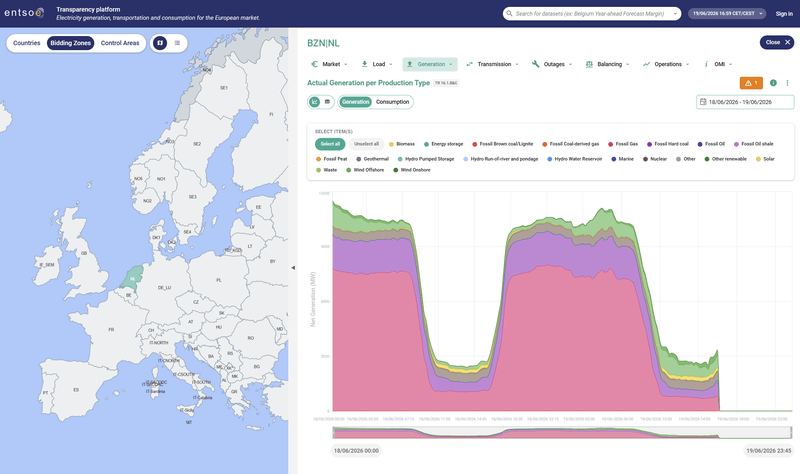Click the Sign in link
The height and width of the screenshot is (474, 800).
[784, 14]
